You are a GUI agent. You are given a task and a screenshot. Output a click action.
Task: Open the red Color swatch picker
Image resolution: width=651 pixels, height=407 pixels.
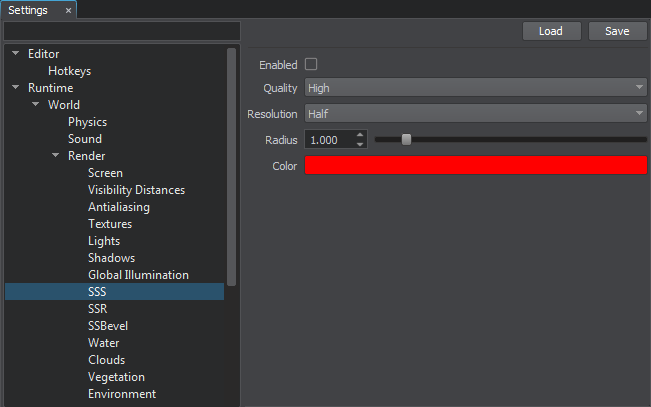(x=475, y=166)
